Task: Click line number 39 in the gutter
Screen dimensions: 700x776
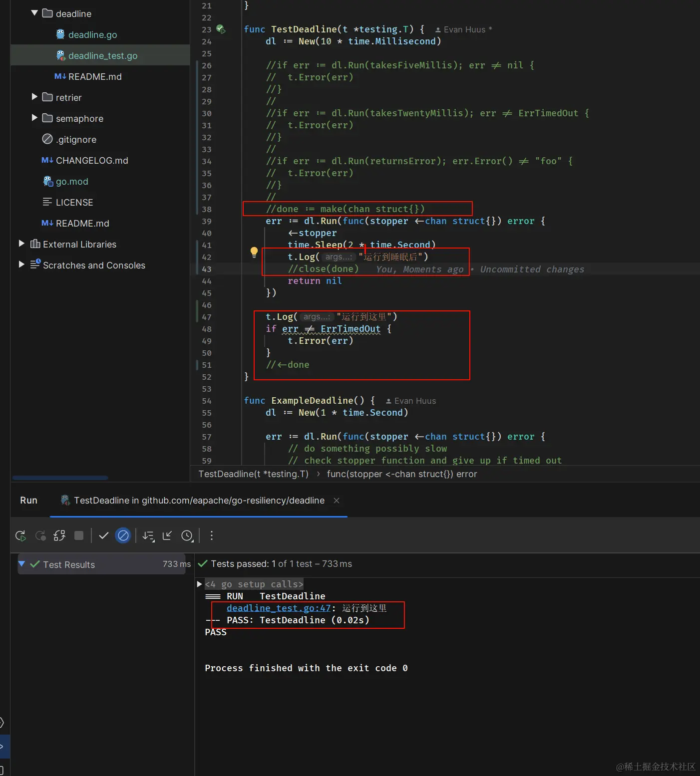Action: 207,221
